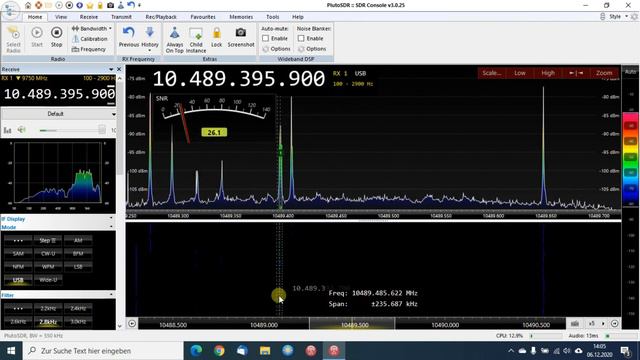Enable Noise Blanker checkbox
The height and width of the screenshot is (360, 640).
pos(301,38)
